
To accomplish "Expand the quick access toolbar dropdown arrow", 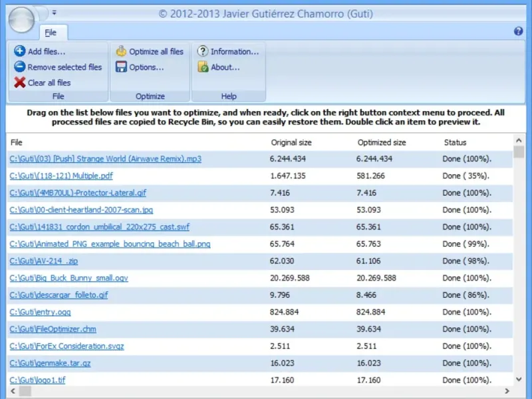I will (x=55, y=12).
